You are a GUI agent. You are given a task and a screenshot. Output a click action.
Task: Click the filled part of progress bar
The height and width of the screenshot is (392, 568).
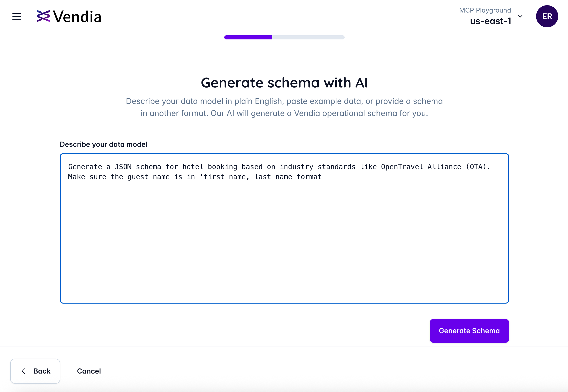click(248, 37)
